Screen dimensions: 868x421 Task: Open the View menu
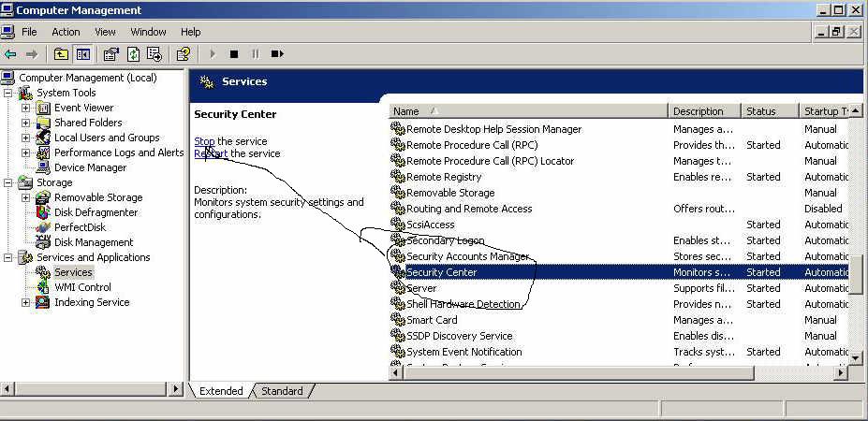coord(105,32)
